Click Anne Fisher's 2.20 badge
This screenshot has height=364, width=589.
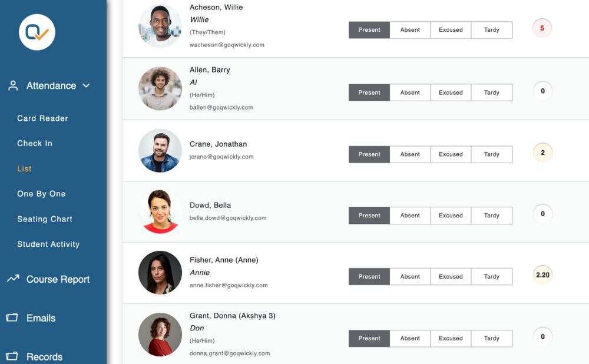542,275
